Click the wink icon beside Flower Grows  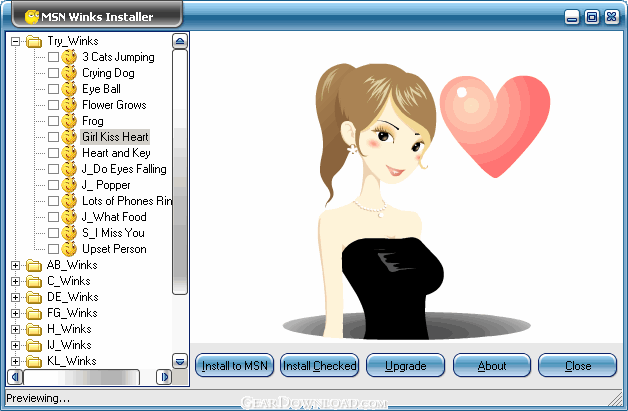pos(69,105)
